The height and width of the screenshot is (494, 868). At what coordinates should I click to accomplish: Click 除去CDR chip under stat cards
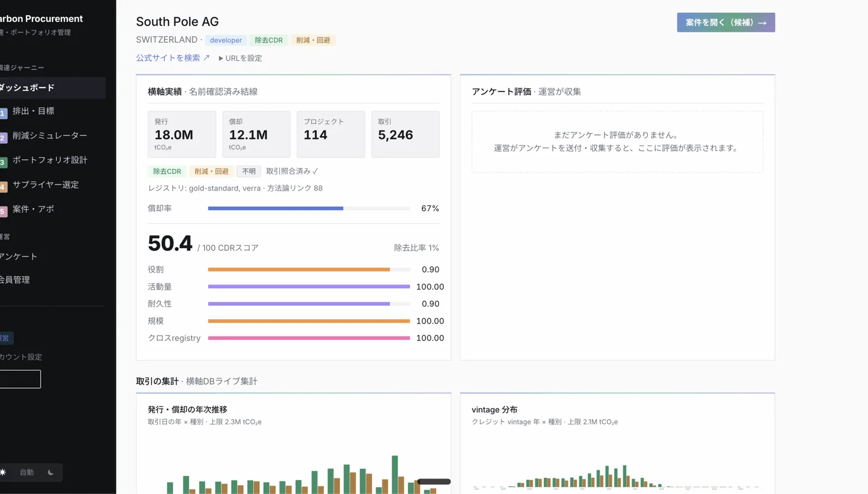(167, 171)
